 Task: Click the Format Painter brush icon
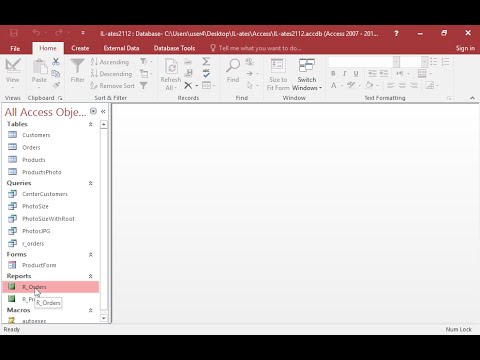click(x=56, y=85)
